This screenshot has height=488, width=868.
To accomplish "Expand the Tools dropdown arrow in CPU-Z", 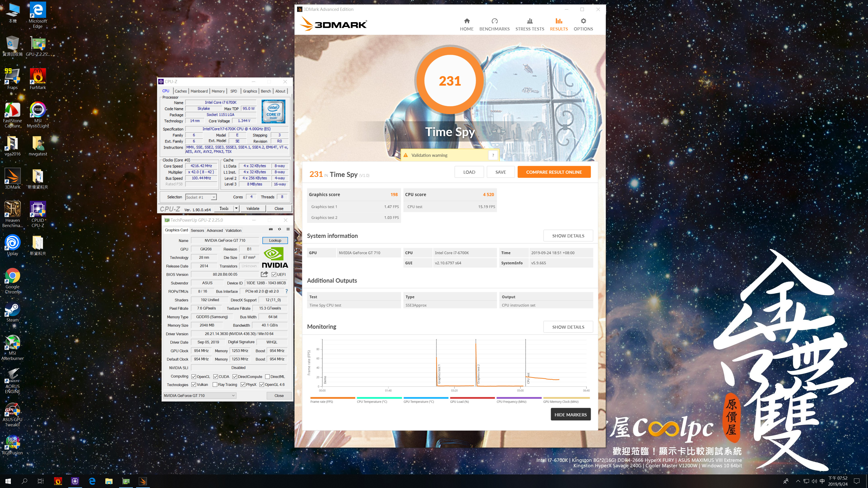I will coord(236,209).
